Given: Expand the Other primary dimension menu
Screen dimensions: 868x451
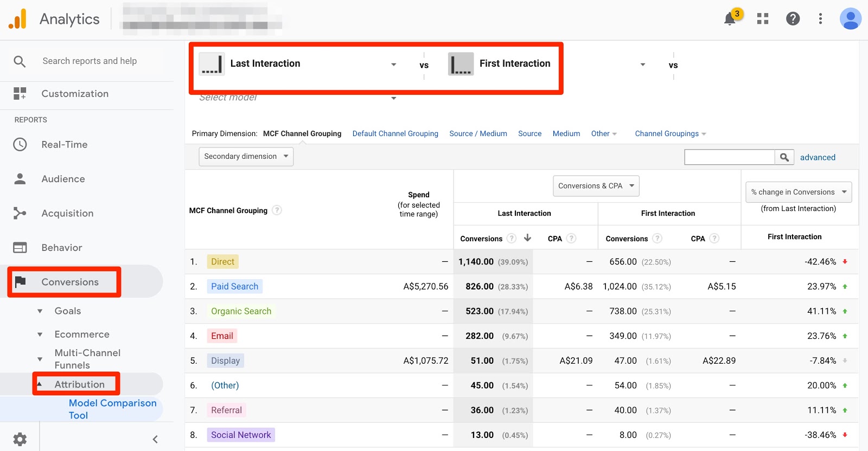Looking at the screenshot, I should (x=604, y=134).
